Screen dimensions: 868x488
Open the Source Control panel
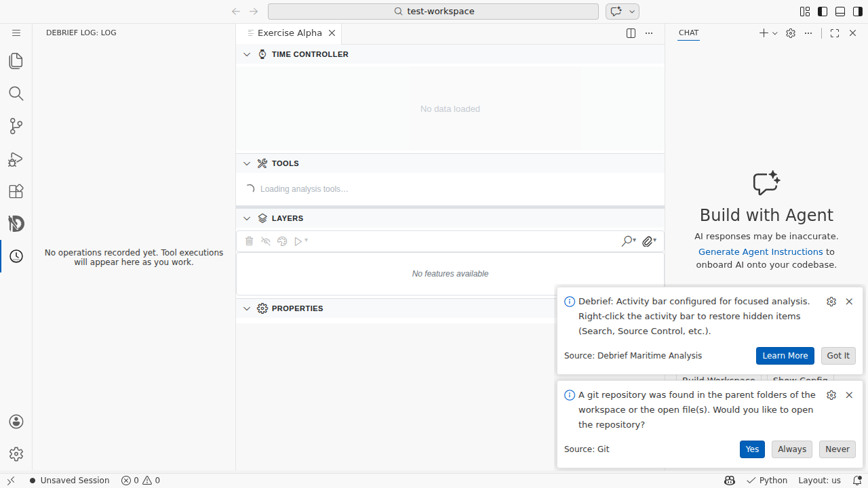[x=16, y=126]
